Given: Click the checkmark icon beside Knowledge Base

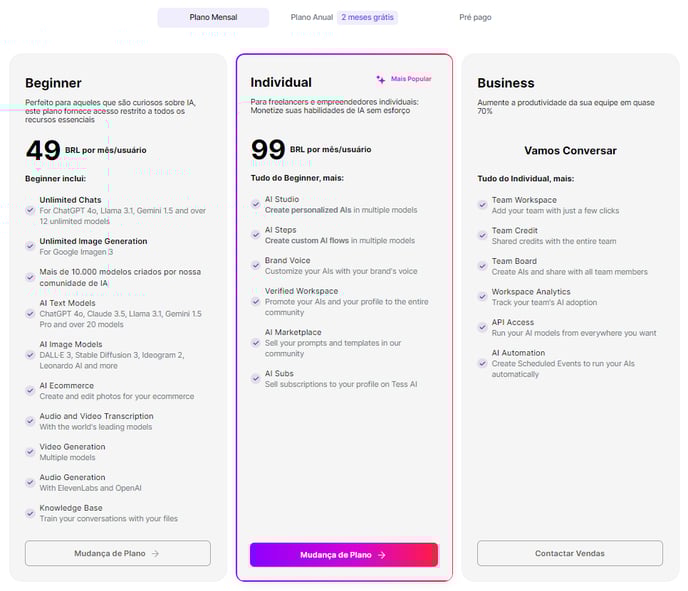Looking at the screenshot, I should pos(30,513).
